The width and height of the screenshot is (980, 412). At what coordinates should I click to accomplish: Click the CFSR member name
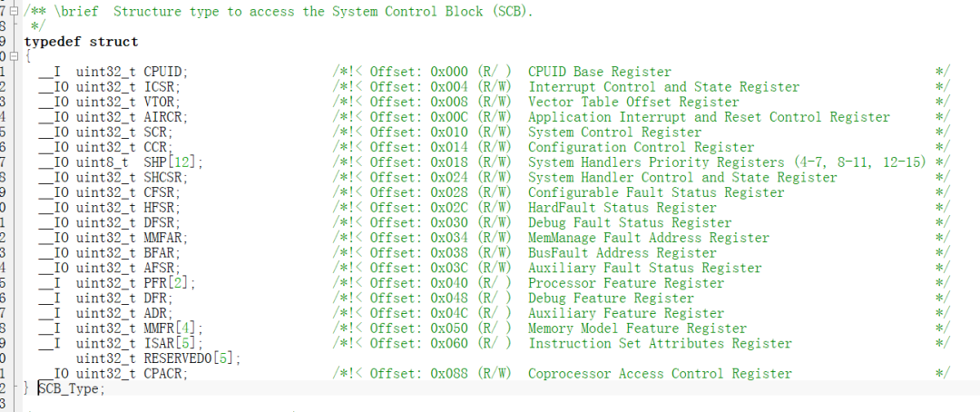(x=160, y=192)
